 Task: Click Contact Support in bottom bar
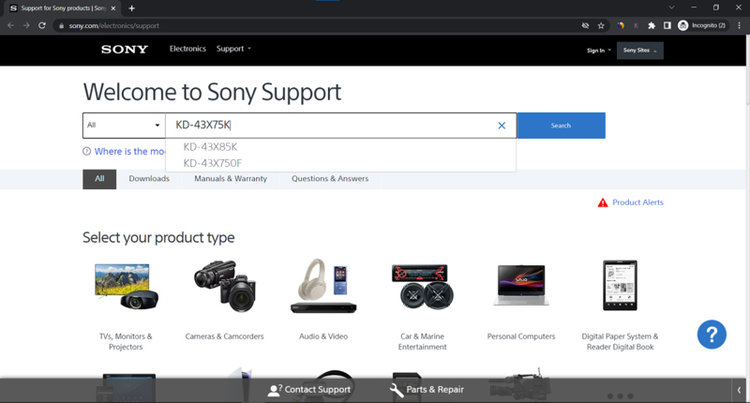click(x=309, y=390)
